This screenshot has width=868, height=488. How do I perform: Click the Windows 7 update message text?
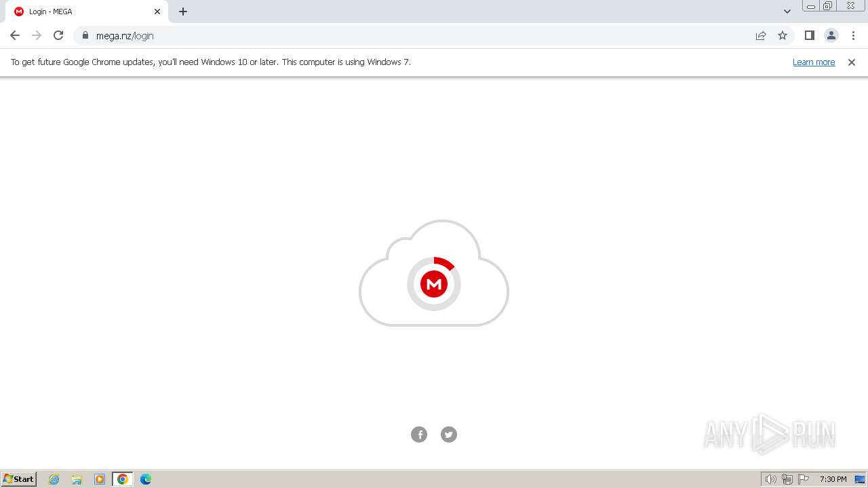(211, 62)
